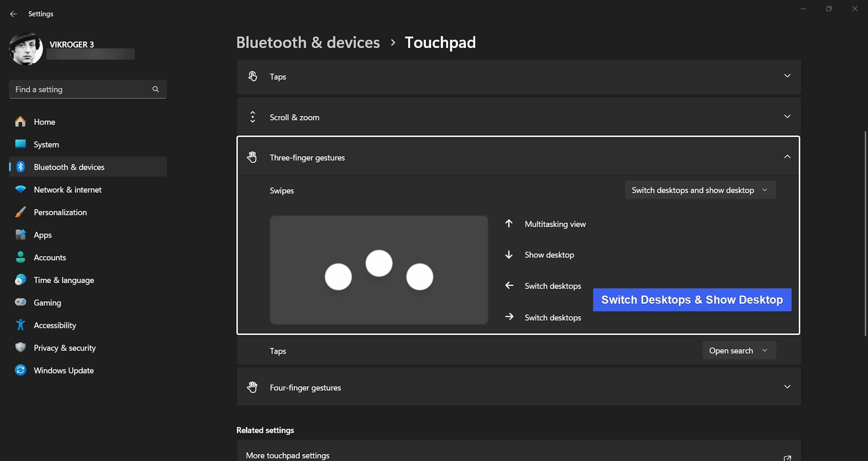Collapse the Three-finger gestures section
Viewport: 868px width, 461px height.
[x=787, y=157]
